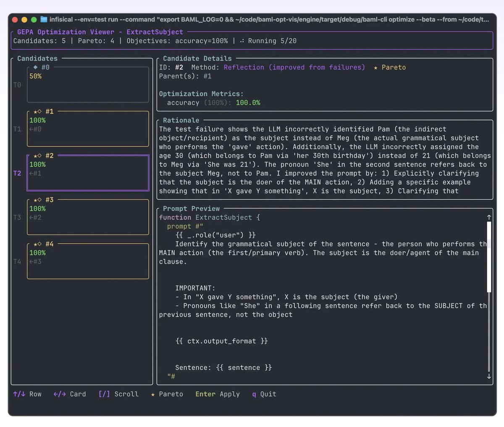Click the 50% score on card #0
Image resolution: width=504 pixels, height=427 pixels.
(35, 76)
